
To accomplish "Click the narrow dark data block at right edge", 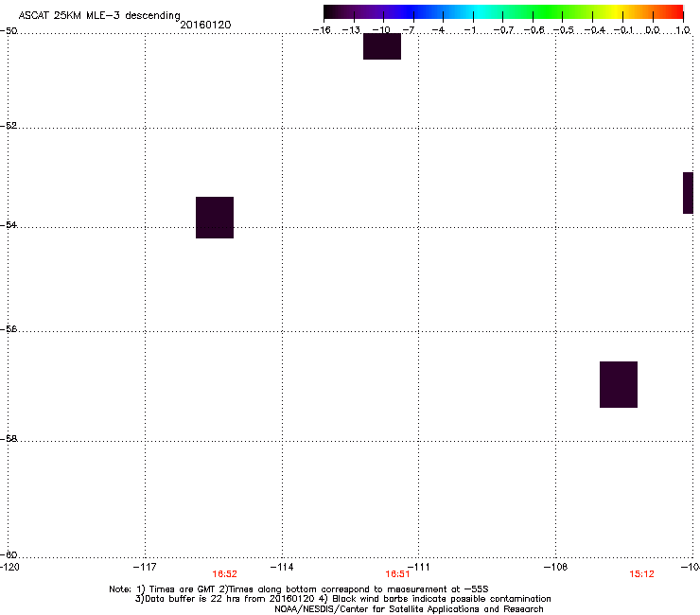I will 688,193.
